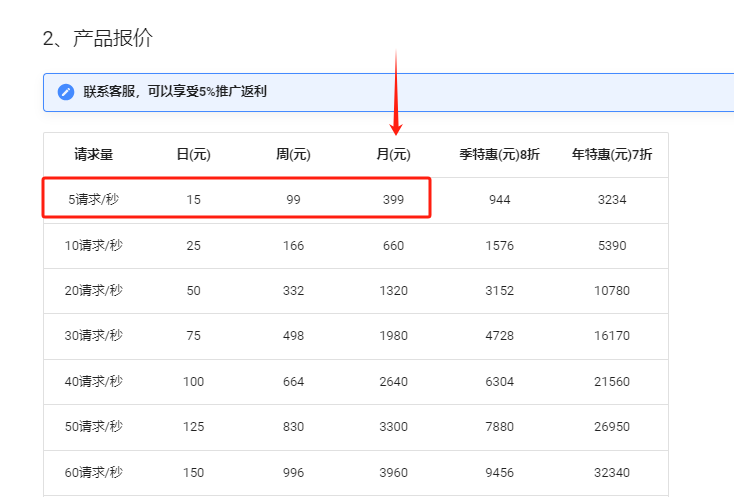Click monthly price 399 cell
The height and width of the screenshot is (497, 734).
pos(393,200)
